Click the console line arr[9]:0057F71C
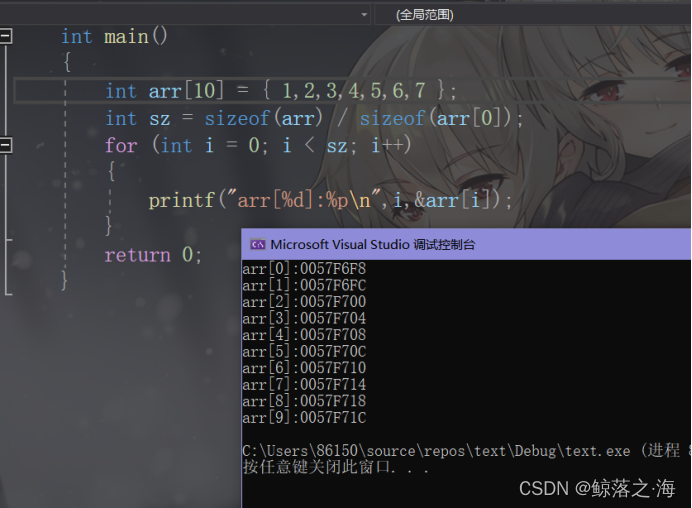 pyautogui.click(x=304, y=418)
